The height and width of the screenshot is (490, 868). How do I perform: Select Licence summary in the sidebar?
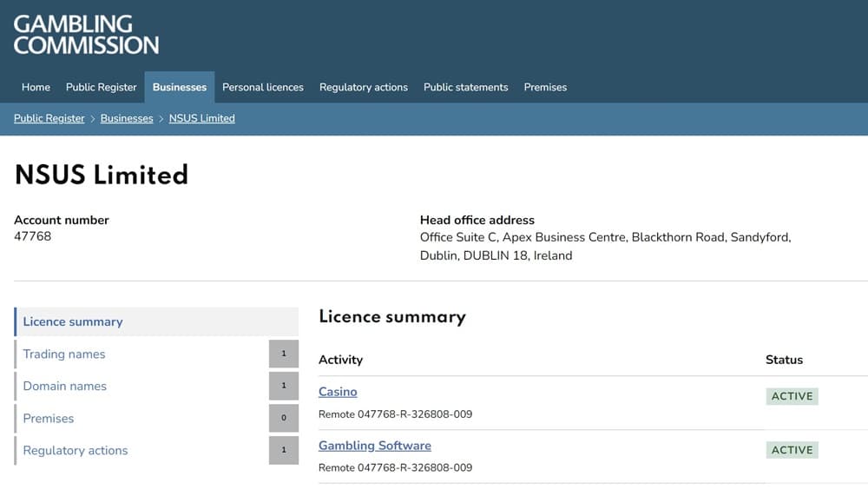pyautogui.click(x=156, y=321)
